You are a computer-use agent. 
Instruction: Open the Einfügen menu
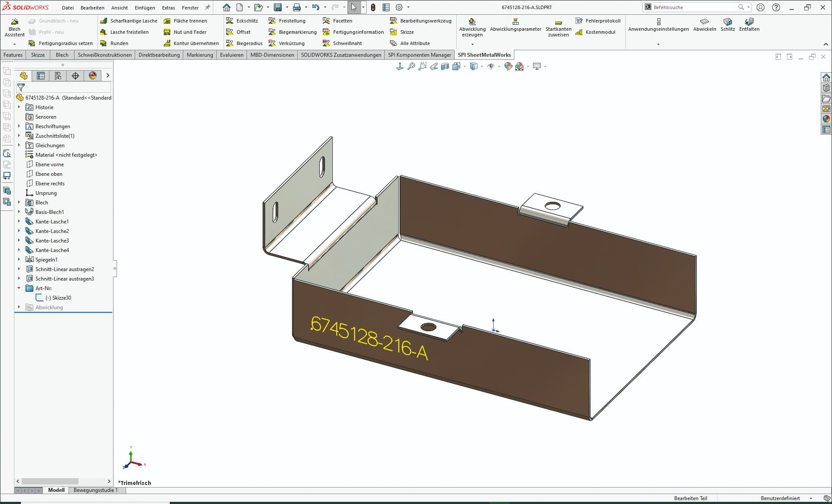click(145, 7)
